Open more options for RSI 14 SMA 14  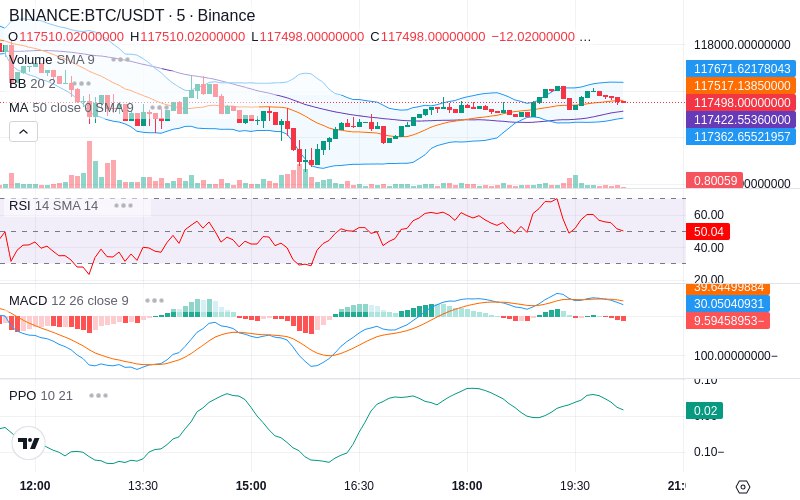coord(123,206)
